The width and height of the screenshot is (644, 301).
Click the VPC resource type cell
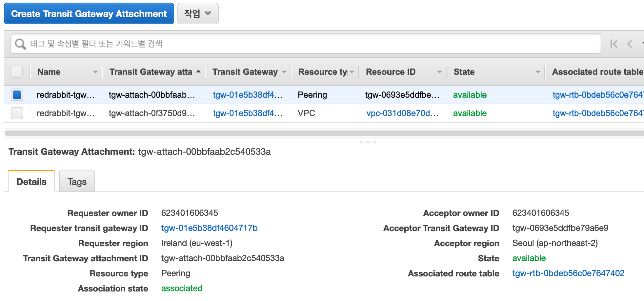(306, 113)
